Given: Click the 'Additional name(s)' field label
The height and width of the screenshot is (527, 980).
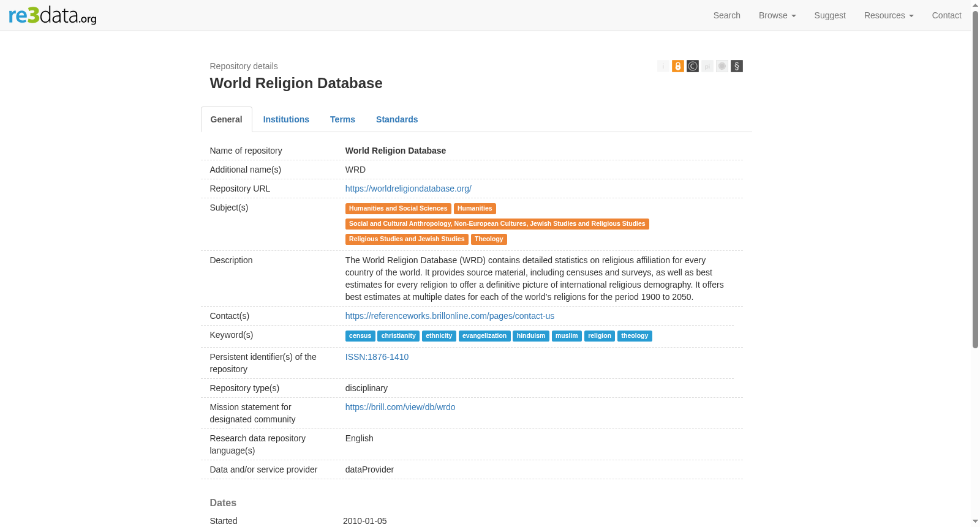Looking at the screenshot, I should tap(246, 170).
